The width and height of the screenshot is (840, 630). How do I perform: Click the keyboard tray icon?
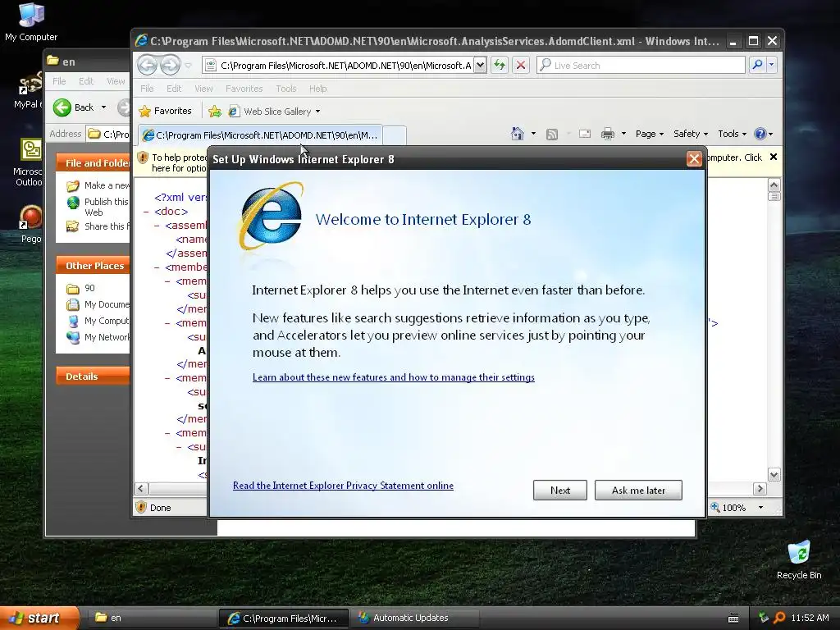(733, 619)
